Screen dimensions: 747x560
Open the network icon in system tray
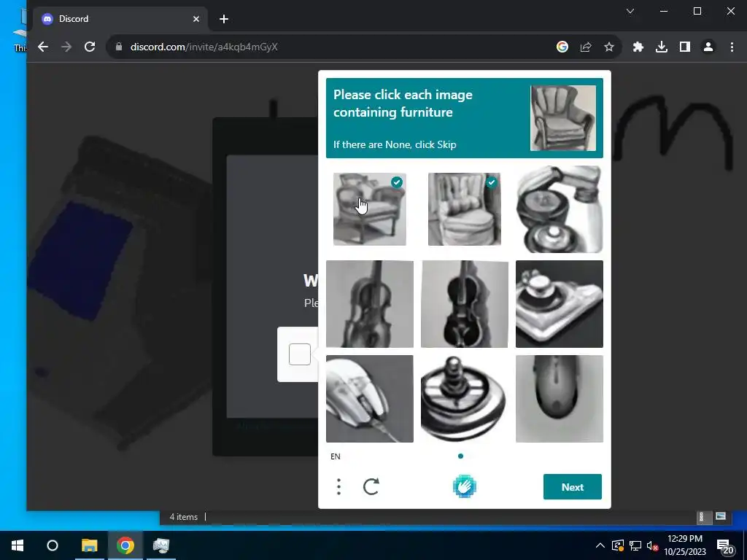pos(635,545)
